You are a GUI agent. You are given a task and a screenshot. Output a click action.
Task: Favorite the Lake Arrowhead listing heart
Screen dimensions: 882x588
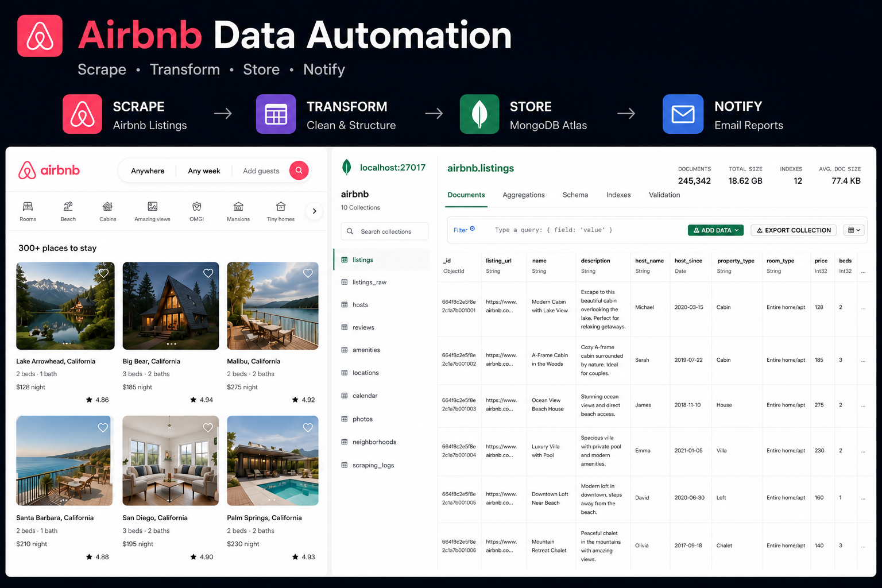coord(103,273)
